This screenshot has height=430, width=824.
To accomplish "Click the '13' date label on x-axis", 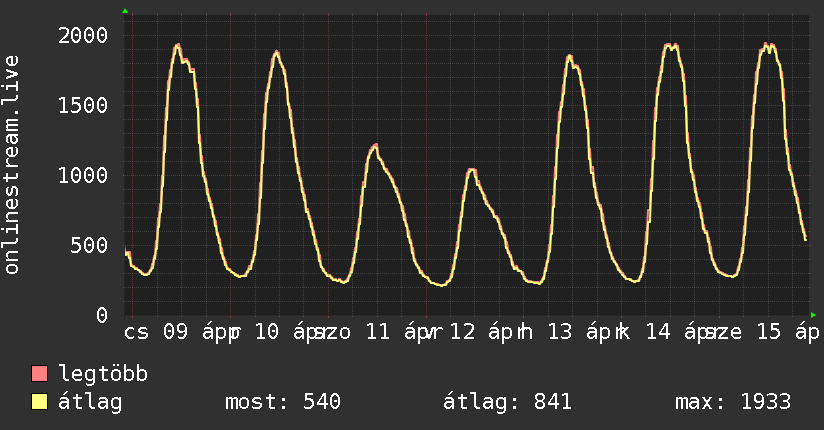I will [560, 332].
